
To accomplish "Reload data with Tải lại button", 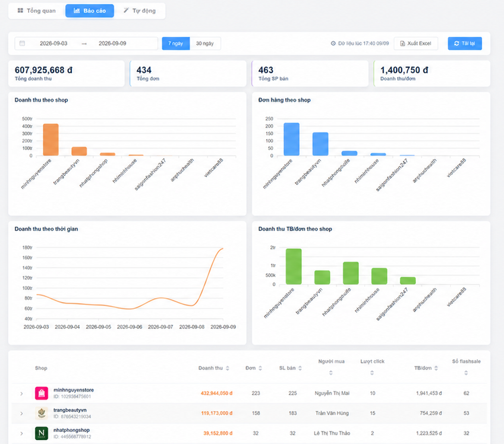I will 464,44.
